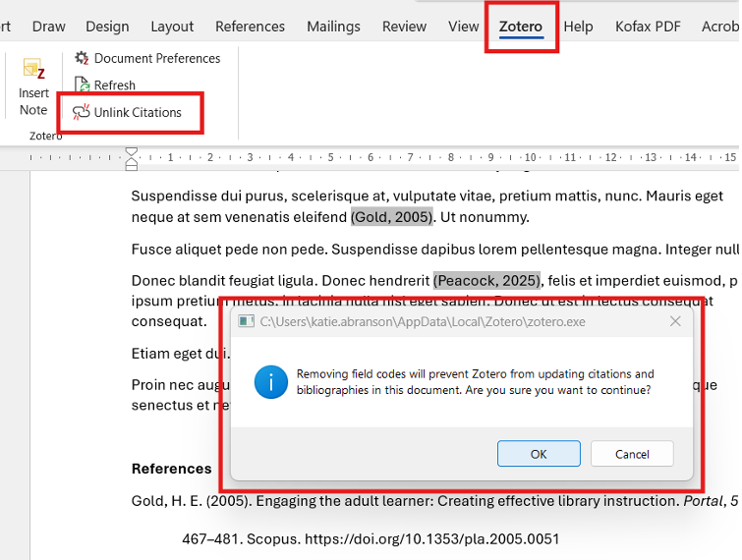
Task: Open the Kofax PDF tab
Action: 648,27
